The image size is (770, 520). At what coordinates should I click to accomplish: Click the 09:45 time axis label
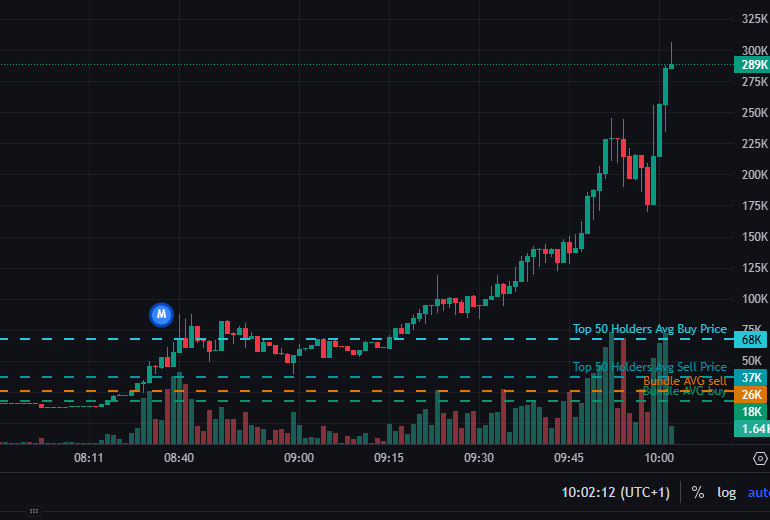point(569,458)
